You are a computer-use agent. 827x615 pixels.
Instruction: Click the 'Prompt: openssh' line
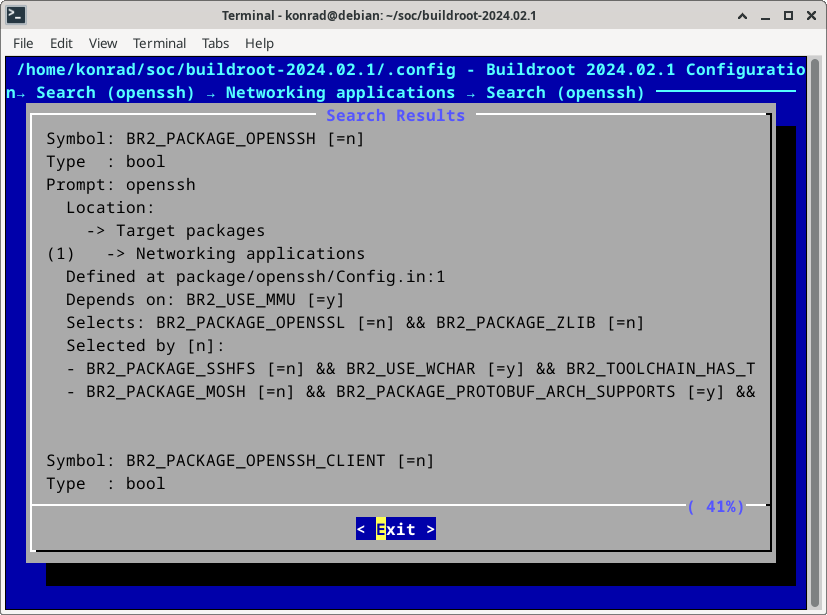point(121,185)
